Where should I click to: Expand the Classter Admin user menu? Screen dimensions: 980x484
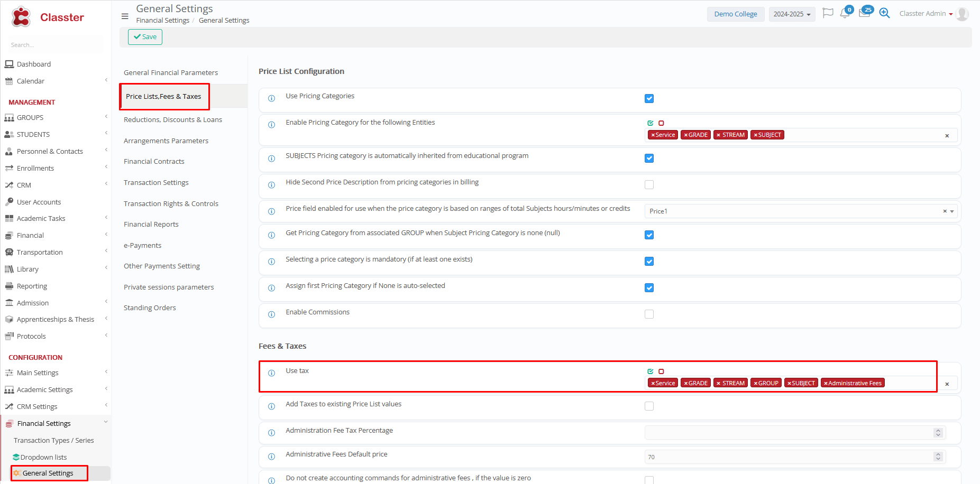pos(926,14)
